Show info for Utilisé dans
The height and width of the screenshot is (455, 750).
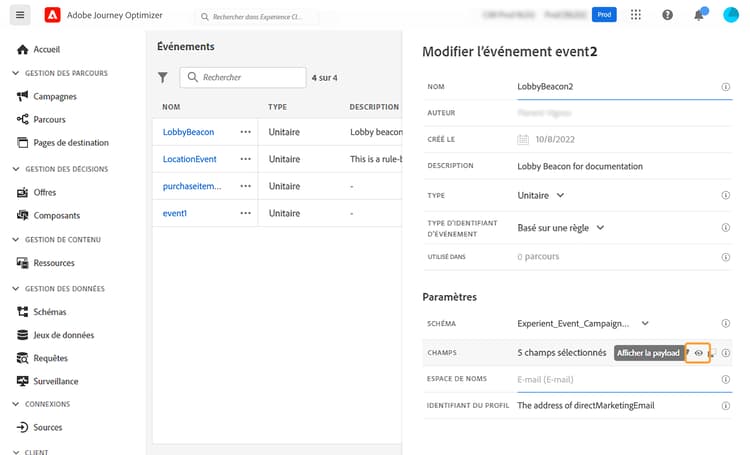coord(726,257)
